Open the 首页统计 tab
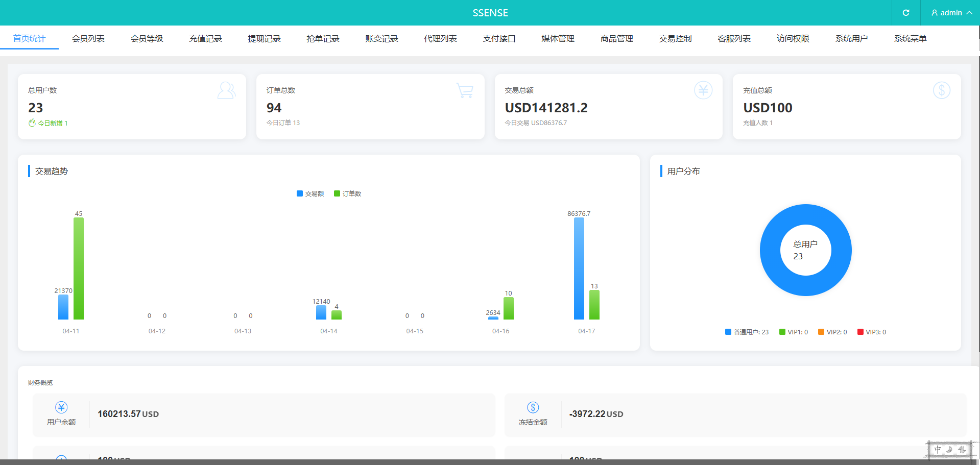 (29, 38)
